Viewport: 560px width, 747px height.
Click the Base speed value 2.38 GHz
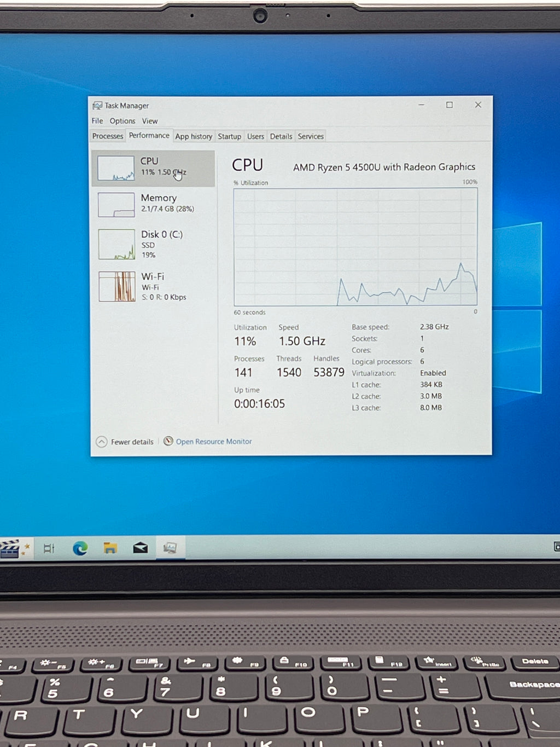pos(434,327)
